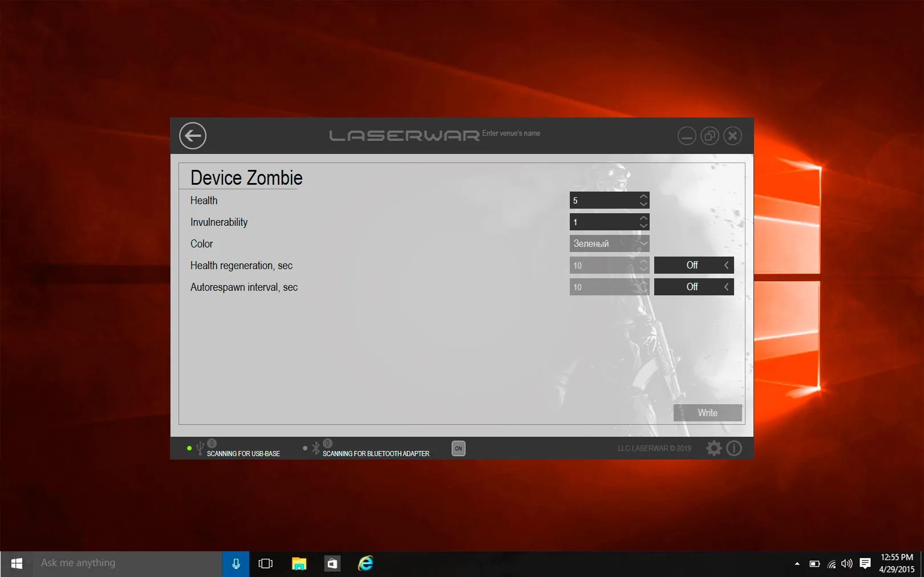Open the Windows Store from the taskbar
This screenshot has width=924, height=577.
[332, 564]
